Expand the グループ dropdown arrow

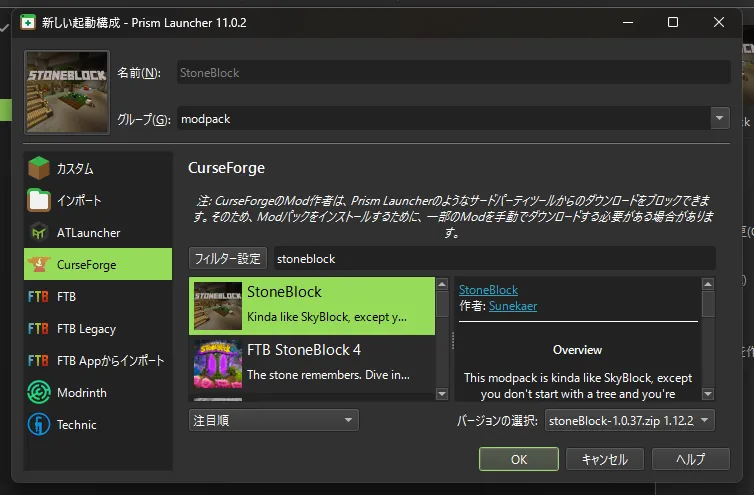719,118
